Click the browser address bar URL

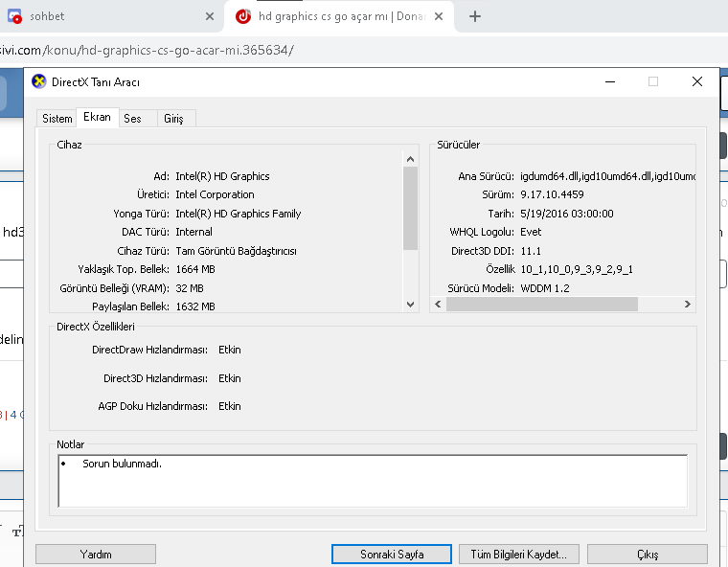click(147, 50)
